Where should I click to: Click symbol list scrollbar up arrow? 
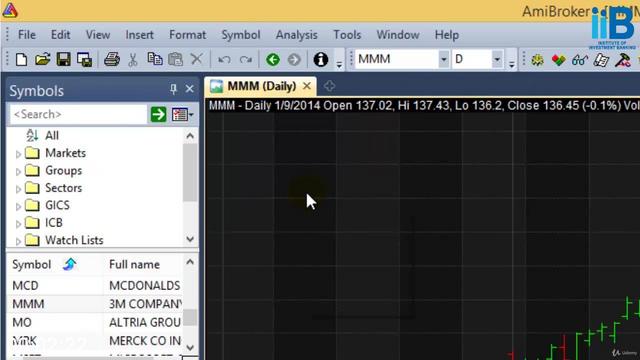[190, 262]
